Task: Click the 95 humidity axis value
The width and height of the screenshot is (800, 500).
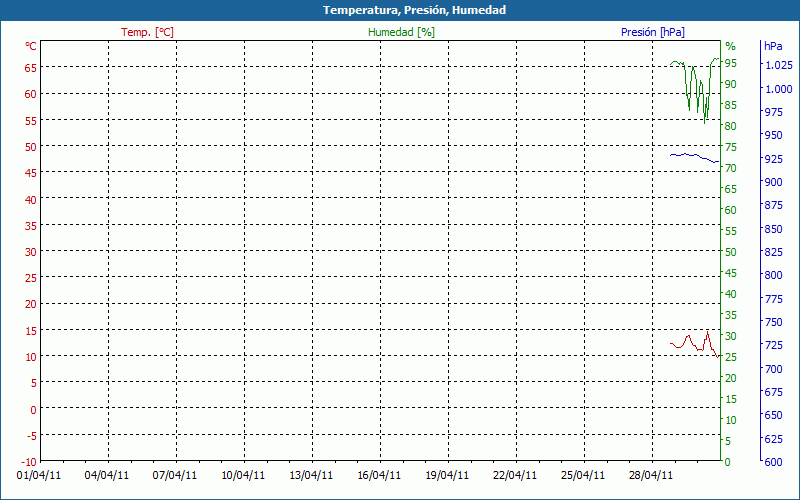Action: coord(731,63)
